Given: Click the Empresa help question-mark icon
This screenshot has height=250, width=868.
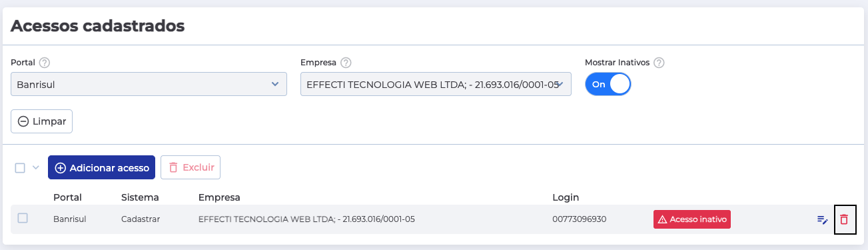Looking at the screenshot, I should point(346,63).
